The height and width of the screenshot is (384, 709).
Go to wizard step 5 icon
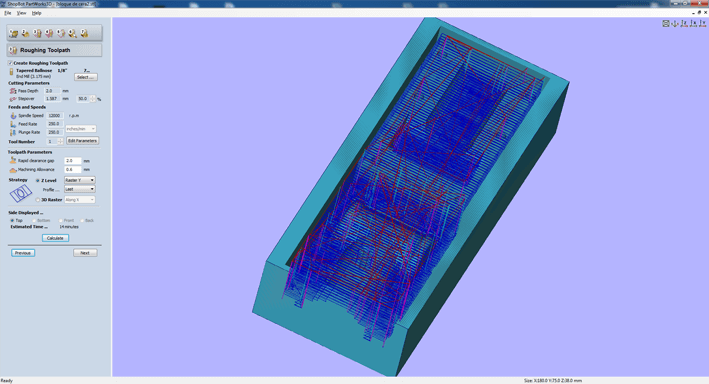tap(61, 33)
